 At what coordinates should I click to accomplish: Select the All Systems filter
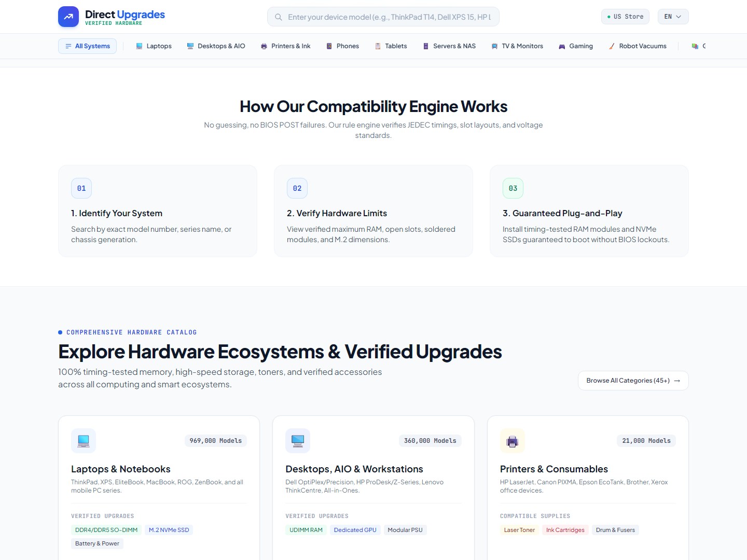point(87,46)
